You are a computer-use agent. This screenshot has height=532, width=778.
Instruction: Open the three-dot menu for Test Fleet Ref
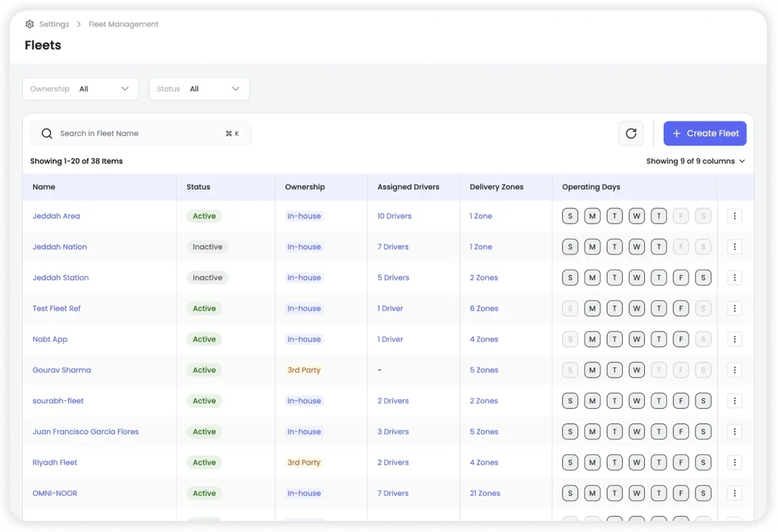click(x=734, y=308)
